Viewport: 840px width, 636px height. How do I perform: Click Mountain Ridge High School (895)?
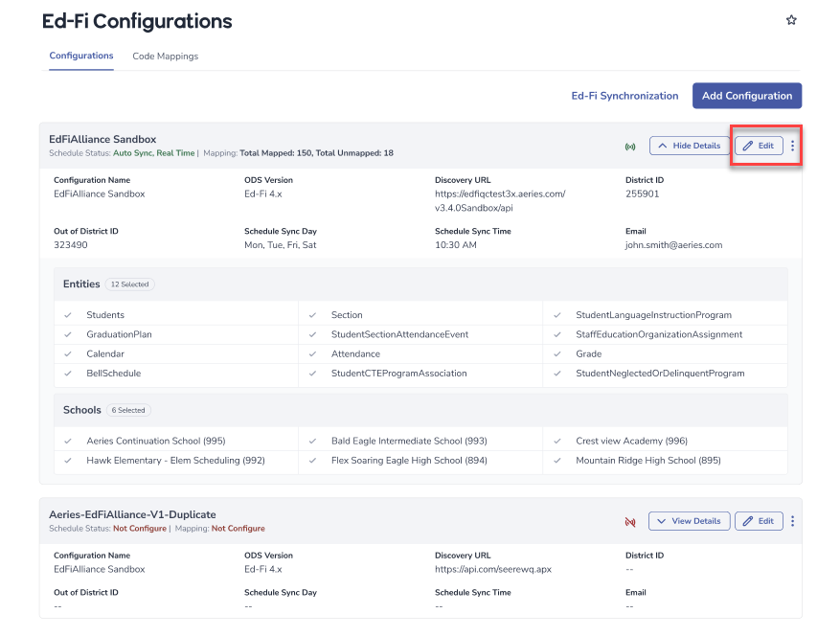pyautogui.click(x=648, y=461)
